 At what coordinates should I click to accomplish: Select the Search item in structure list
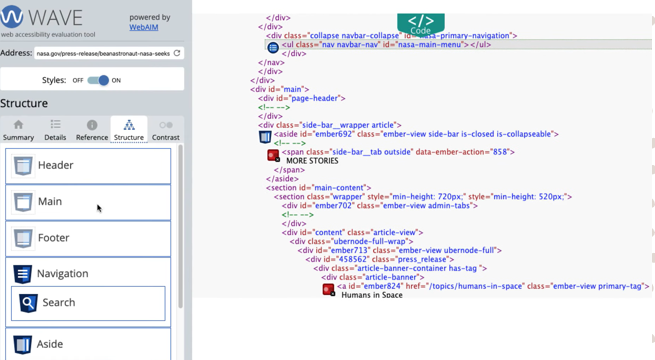point(88,303)
